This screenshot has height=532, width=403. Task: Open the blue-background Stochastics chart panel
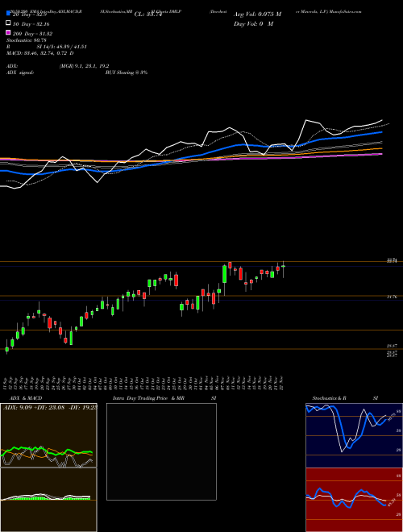pyautogui.click(x=354, y=435)
